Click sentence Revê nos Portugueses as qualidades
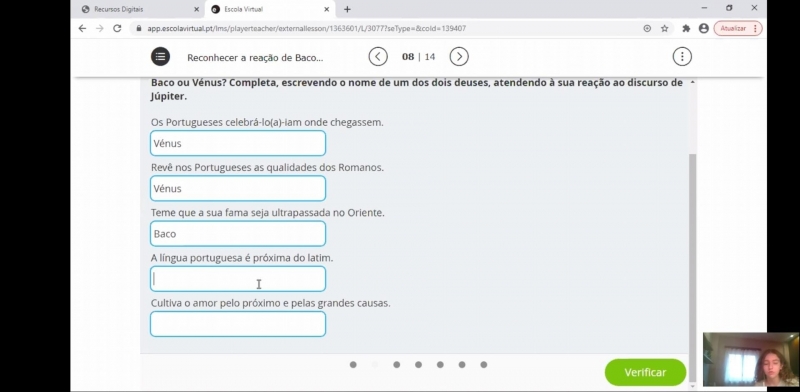 (267, 167)
